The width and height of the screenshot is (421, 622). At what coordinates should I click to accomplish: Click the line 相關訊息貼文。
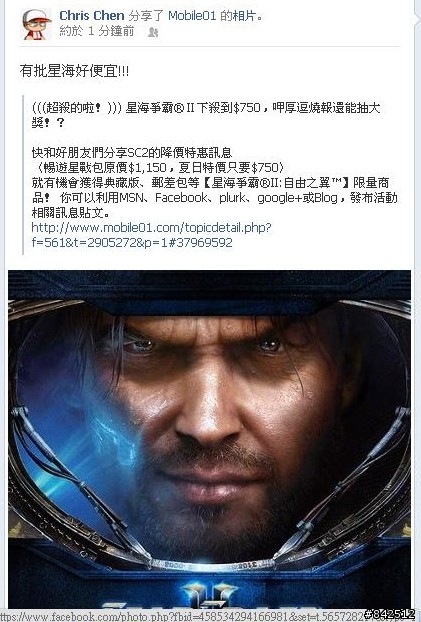[71, 213]
